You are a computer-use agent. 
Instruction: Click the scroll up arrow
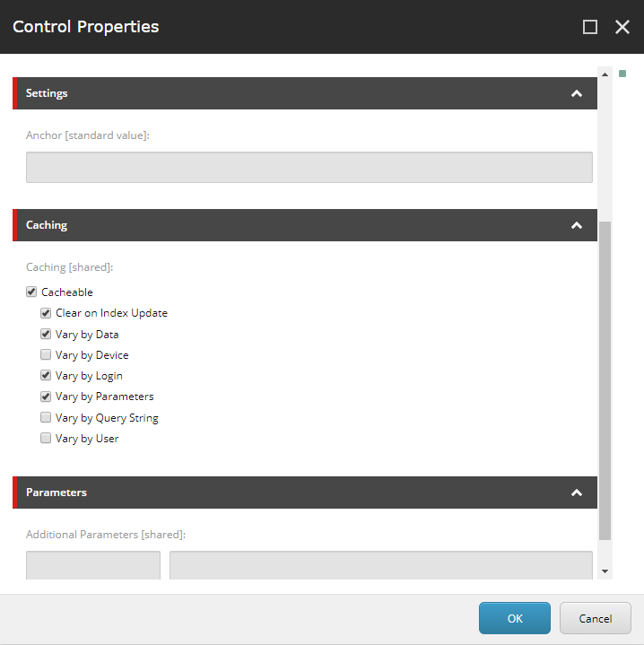coord(605,74)
